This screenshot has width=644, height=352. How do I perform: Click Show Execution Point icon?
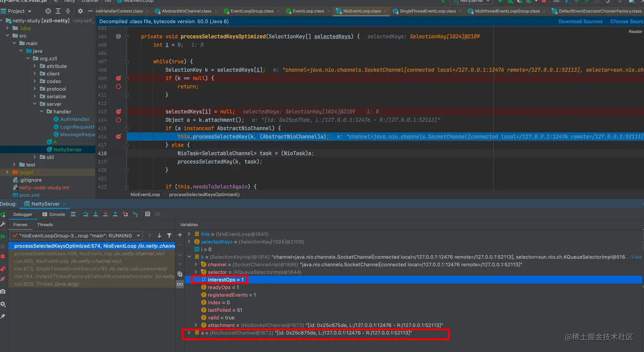pyautogui.click(x=73, y=214)
